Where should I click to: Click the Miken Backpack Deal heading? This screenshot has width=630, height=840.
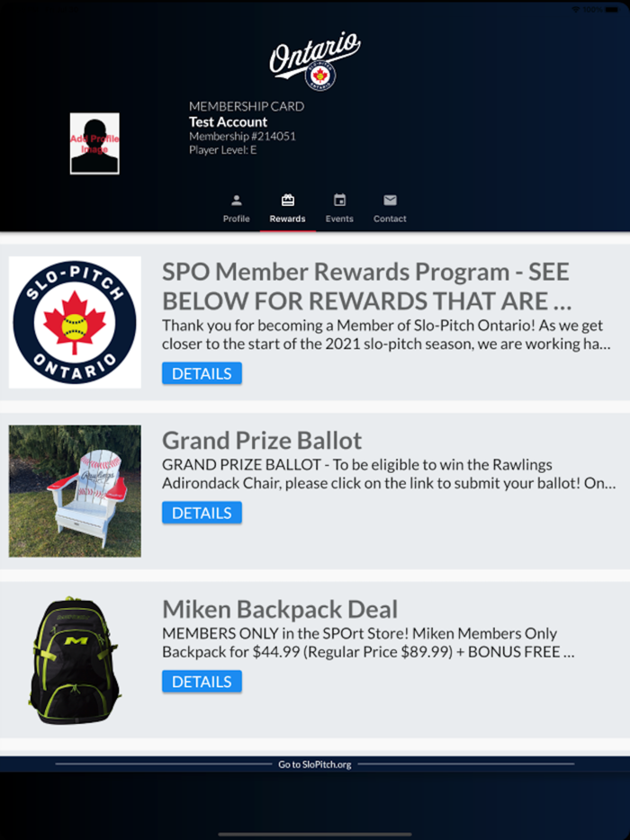point(280,609)
